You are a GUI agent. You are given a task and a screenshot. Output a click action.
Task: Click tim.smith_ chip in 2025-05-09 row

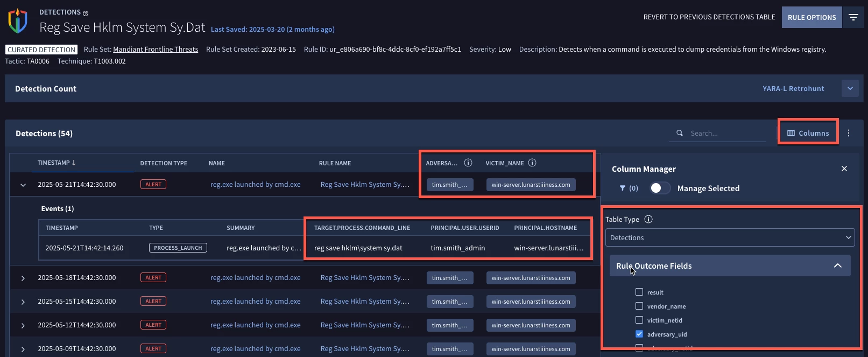pyautogui.click(x=450, y=349)
